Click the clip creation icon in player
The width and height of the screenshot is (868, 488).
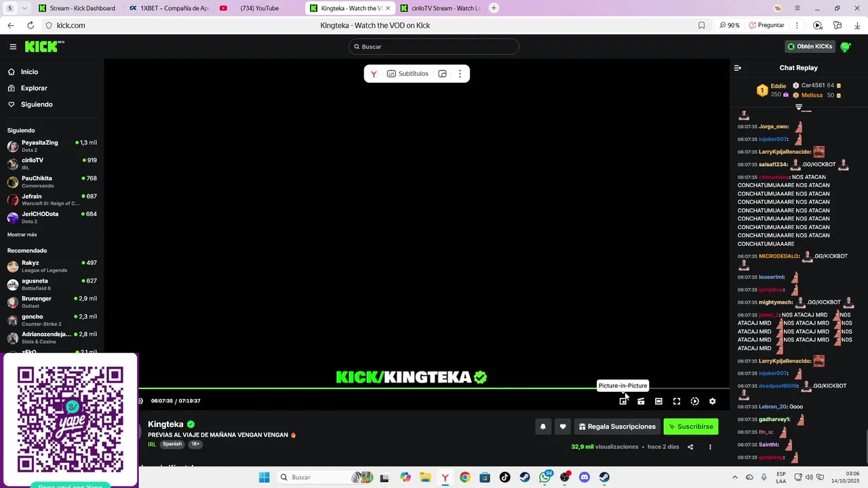click(641, 401)
